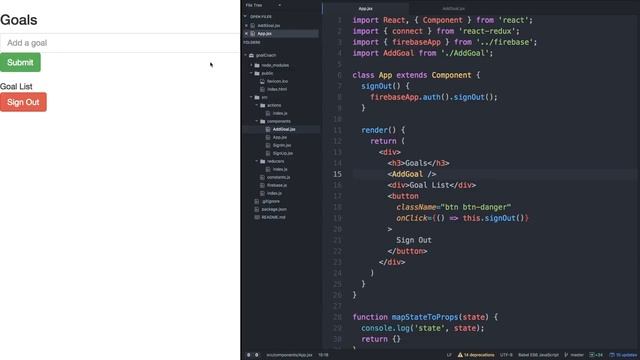Click the package.json file icon
Image resolution: width=640 pixels, height=360 pixels.
tap(257, 209)
